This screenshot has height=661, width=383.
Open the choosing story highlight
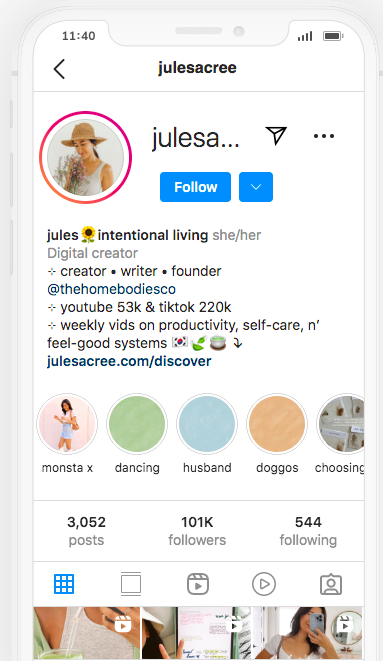point(340,424)
